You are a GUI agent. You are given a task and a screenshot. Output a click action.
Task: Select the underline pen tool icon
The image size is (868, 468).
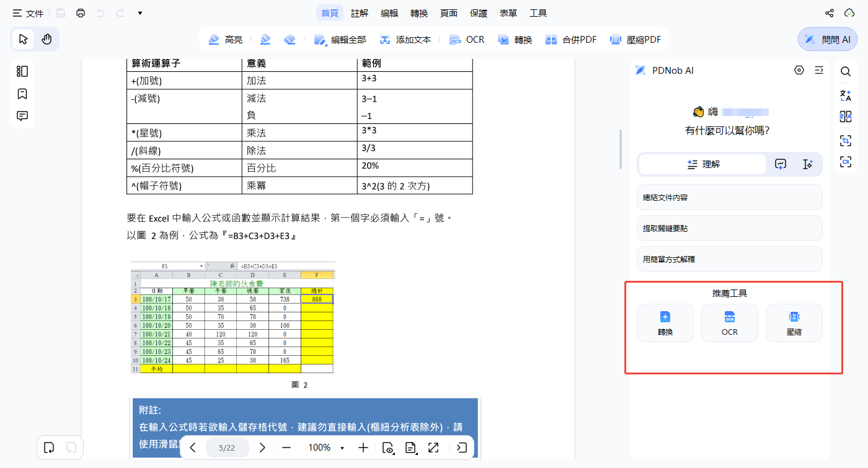click(x=265, y=40)
